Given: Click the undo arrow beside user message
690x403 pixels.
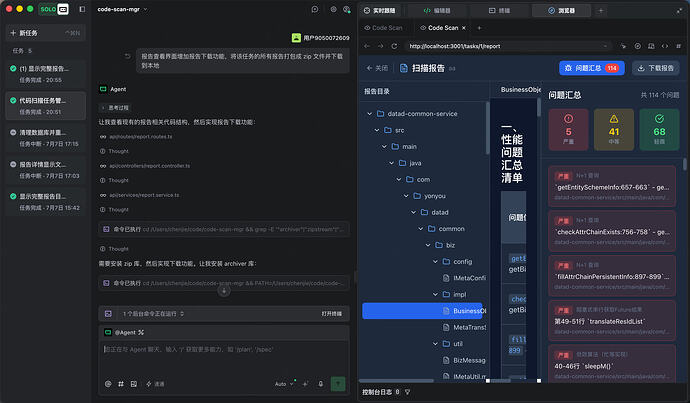Looking at the screenshot, I should pos(128,56).
